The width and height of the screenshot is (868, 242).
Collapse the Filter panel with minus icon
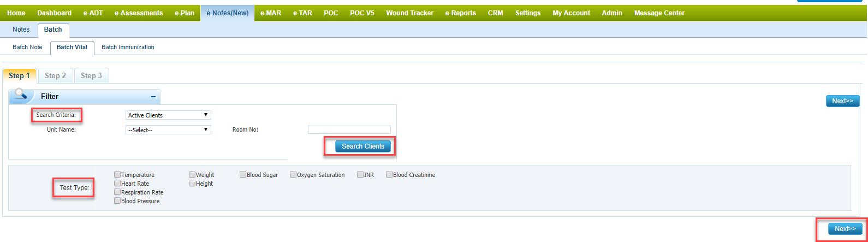coord(153,97)
